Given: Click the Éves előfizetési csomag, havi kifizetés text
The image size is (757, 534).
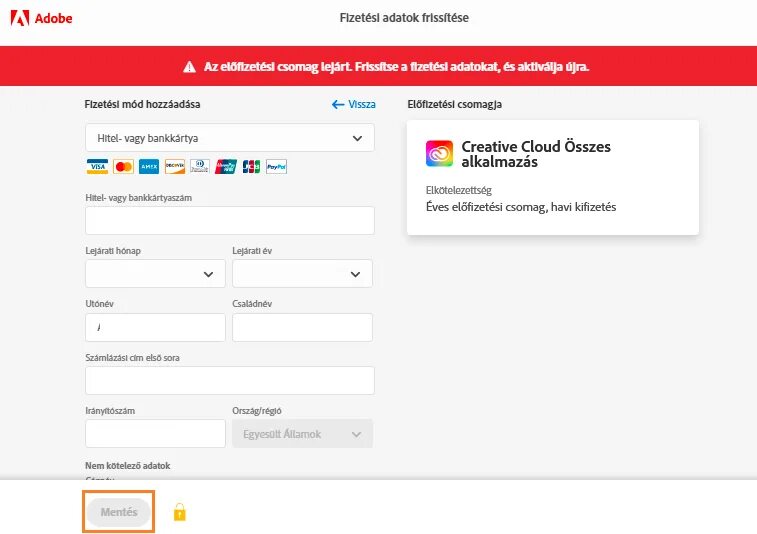Looking at the screenshot, I should (x=521, y=207).
